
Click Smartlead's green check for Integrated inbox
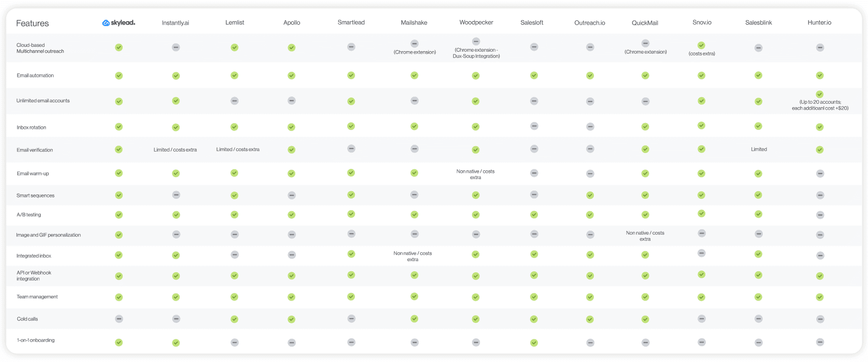pos(351,254)
